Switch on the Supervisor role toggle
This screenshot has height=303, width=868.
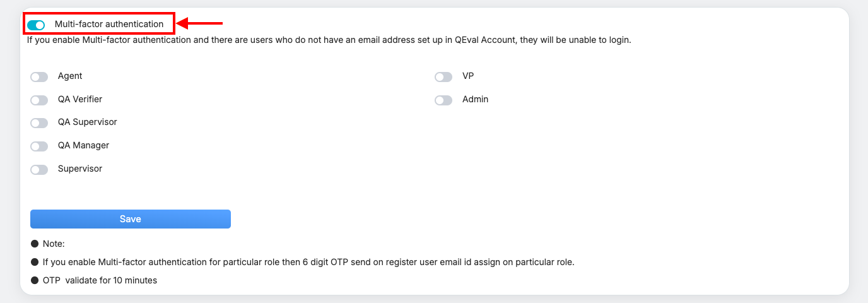coord(39,170)
